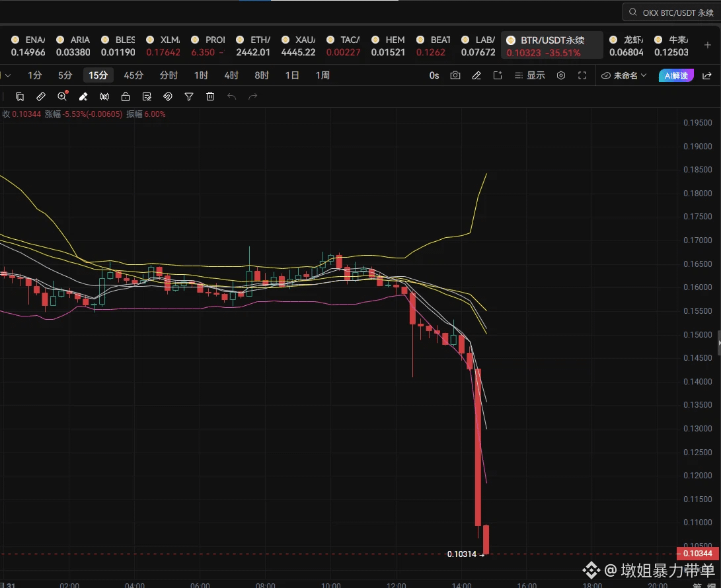The width and height of the screenshot is (721, 588).
Task: Open the ARIA symbol tab
Action: [73, 46]
